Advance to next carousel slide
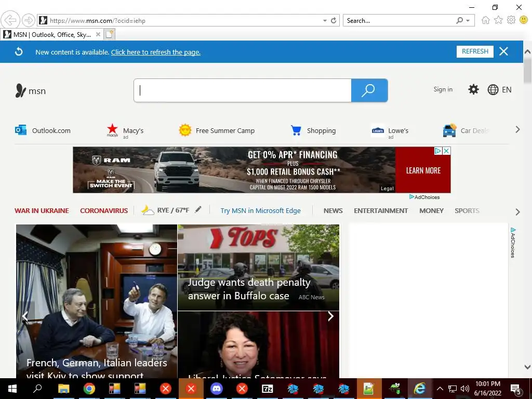The height and width of the screenshot is (399, 532). 330,316
